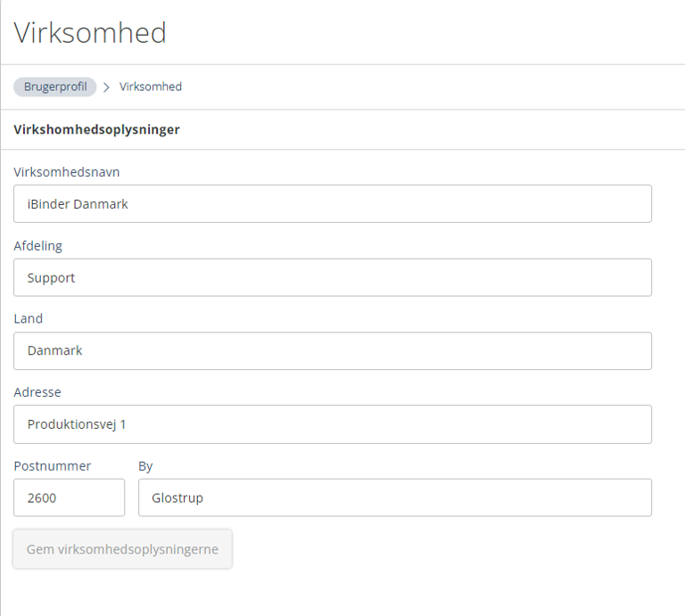Click the breadcrumb chevron separator
Screen dimensions: 685x616
tap(107, 87)
